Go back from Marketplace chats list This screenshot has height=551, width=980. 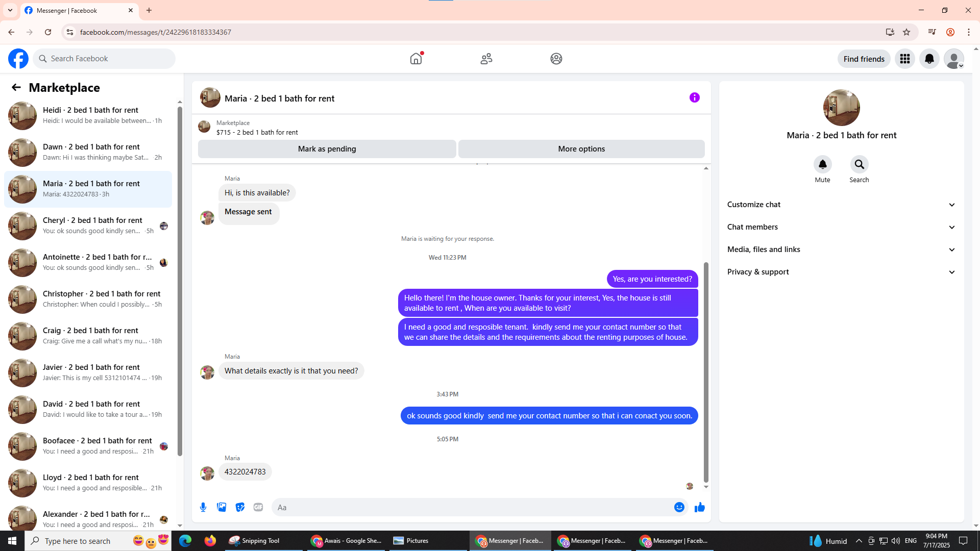coord(16,87)
